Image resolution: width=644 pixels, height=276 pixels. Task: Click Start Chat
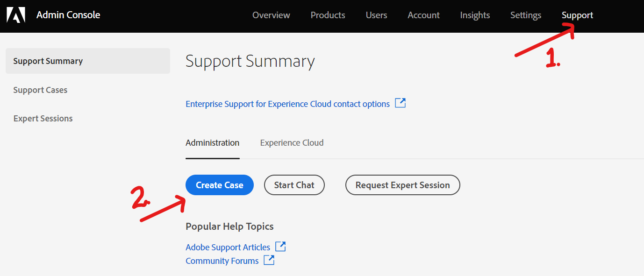[x=294, y=185]
